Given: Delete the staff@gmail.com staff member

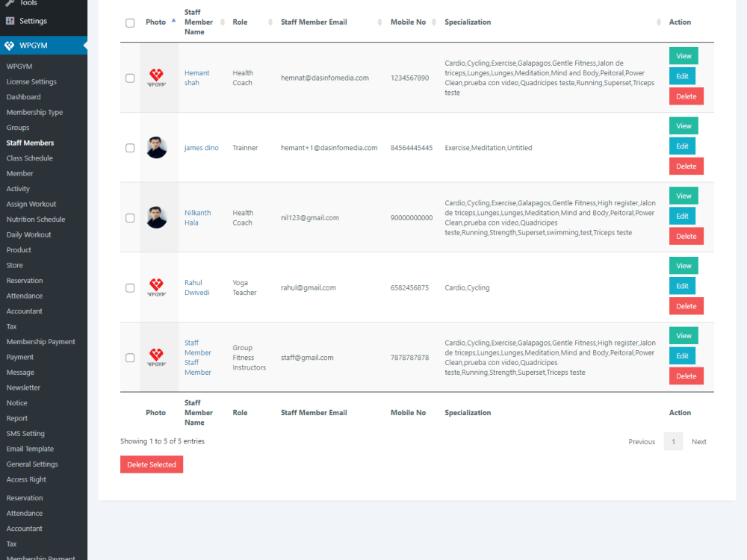Looking at the screenshot, I should click(686, 376).
